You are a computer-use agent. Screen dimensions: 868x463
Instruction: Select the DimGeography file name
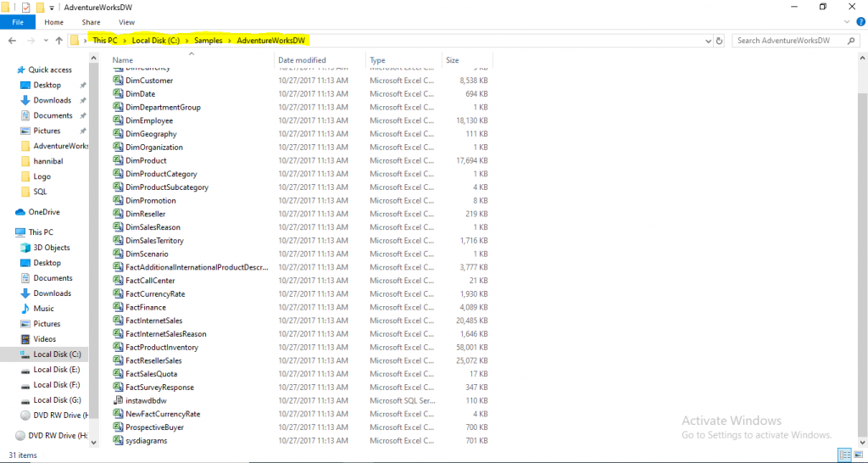point(151,133)
